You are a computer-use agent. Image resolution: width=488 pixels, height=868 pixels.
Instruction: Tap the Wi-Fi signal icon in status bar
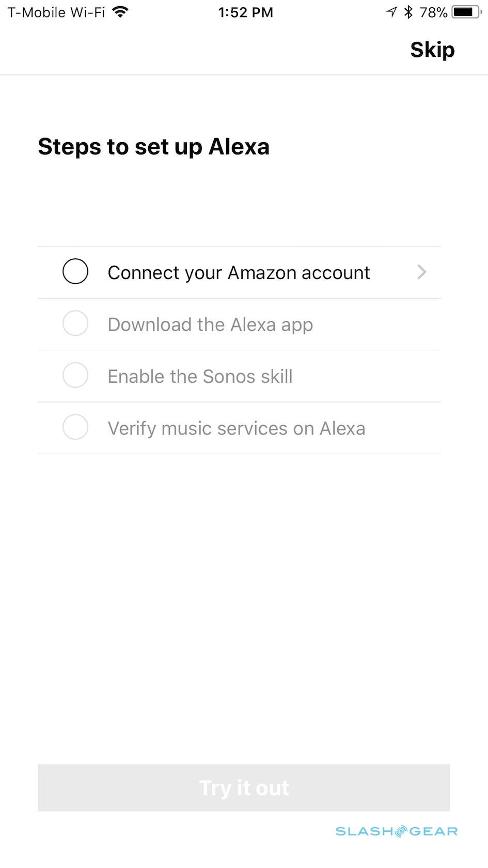coord(120,12)
